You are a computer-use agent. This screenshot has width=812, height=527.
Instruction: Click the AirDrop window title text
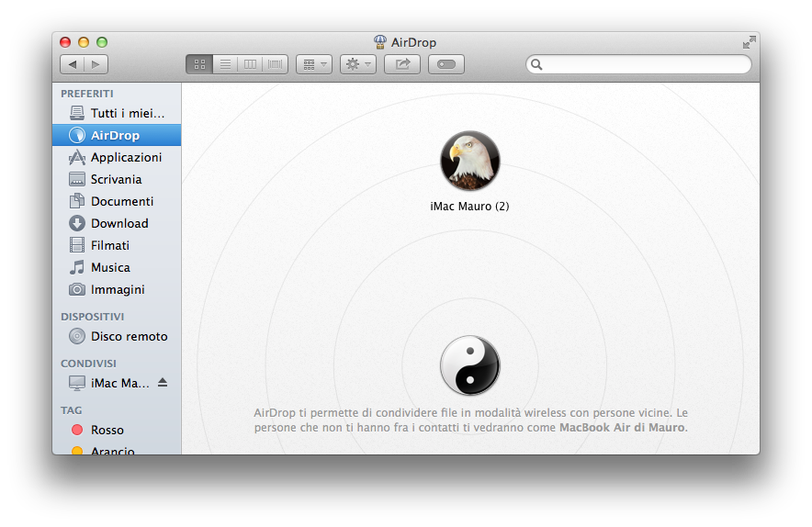pos(413,42)
